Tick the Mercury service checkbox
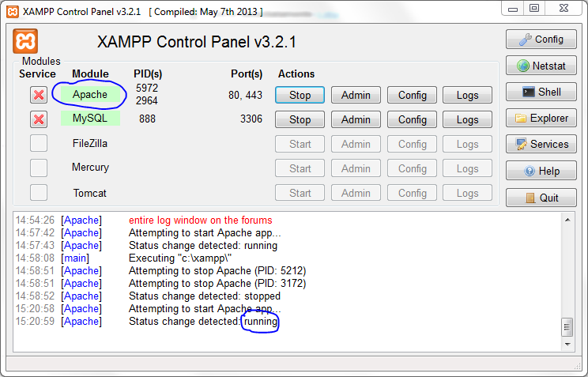The width and height of the screenshot is (588, 377). (x=39, y=168)
